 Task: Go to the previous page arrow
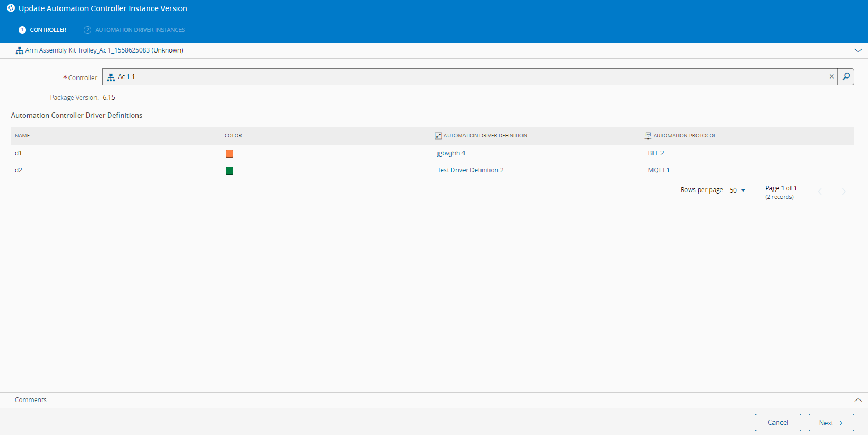pyautogui.click(x=820, y=192)
